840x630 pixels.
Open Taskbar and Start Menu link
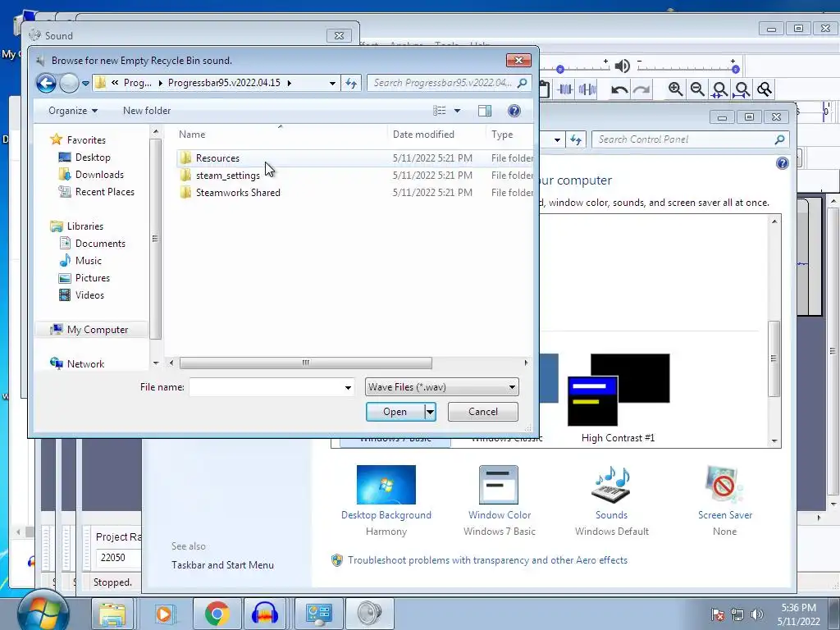coord(222,564)
